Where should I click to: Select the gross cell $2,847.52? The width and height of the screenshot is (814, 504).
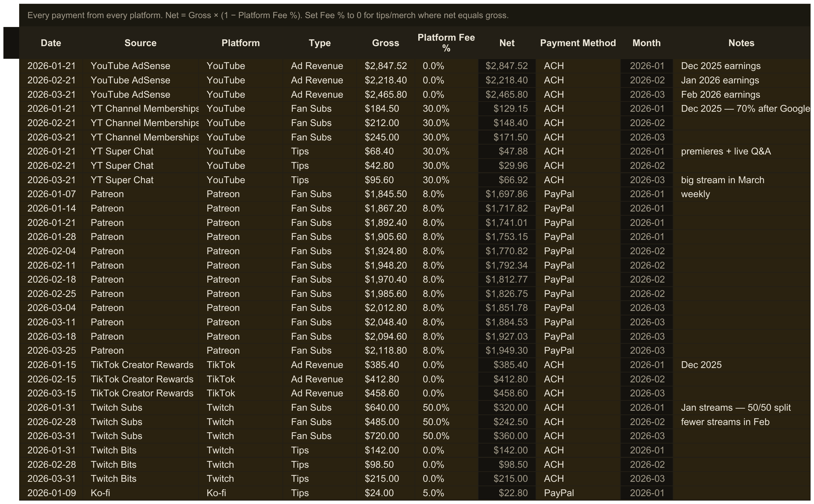pyautogui.click(x=386, y=66)
